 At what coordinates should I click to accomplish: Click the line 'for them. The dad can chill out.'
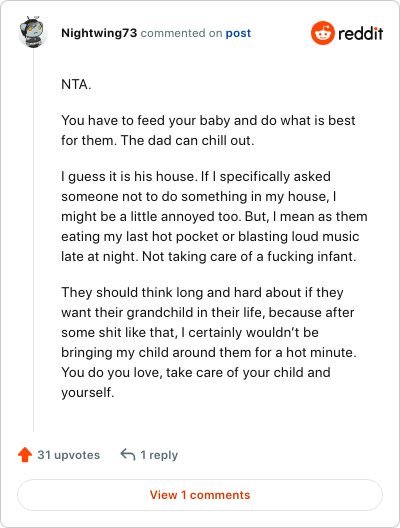[158, 140]
